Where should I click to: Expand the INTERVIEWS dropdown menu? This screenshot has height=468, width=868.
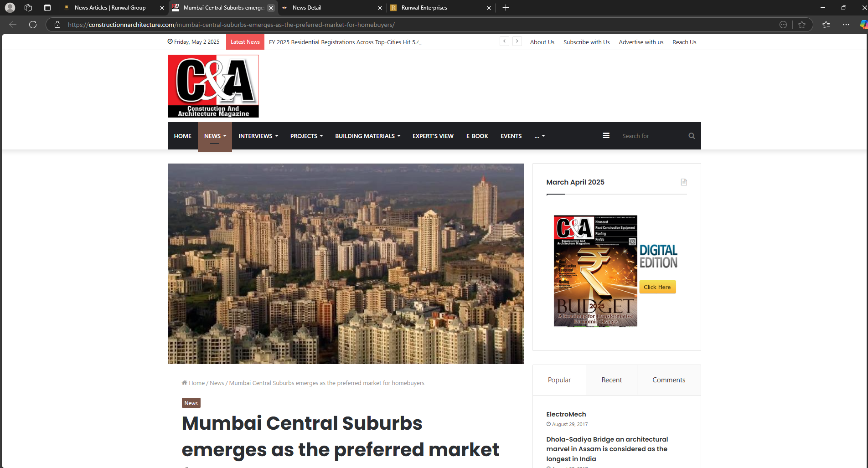click(x=258, y=136)
